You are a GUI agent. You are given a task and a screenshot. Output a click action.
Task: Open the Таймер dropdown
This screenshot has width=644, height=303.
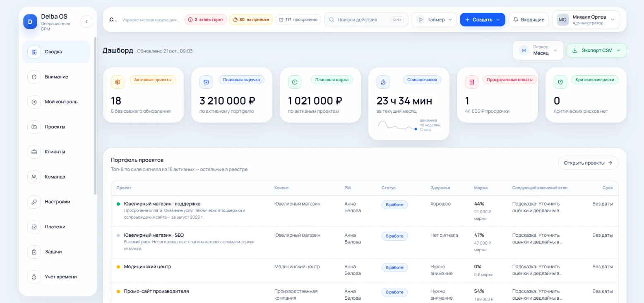click(434, 19)
